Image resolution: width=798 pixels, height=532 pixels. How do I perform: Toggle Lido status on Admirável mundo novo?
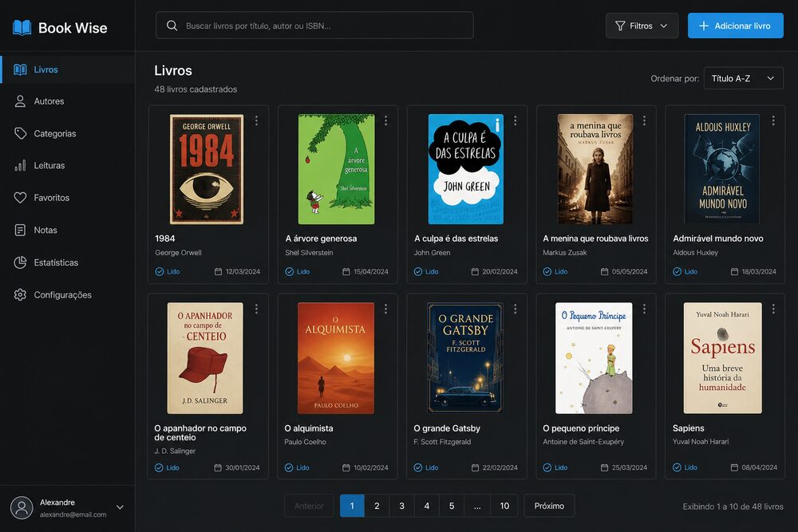point(685,272)
